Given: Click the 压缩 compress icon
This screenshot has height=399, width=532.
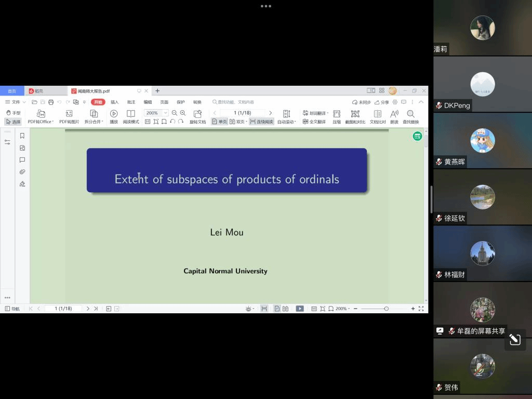Looking at the screenshot, I should tap(337, 114).
